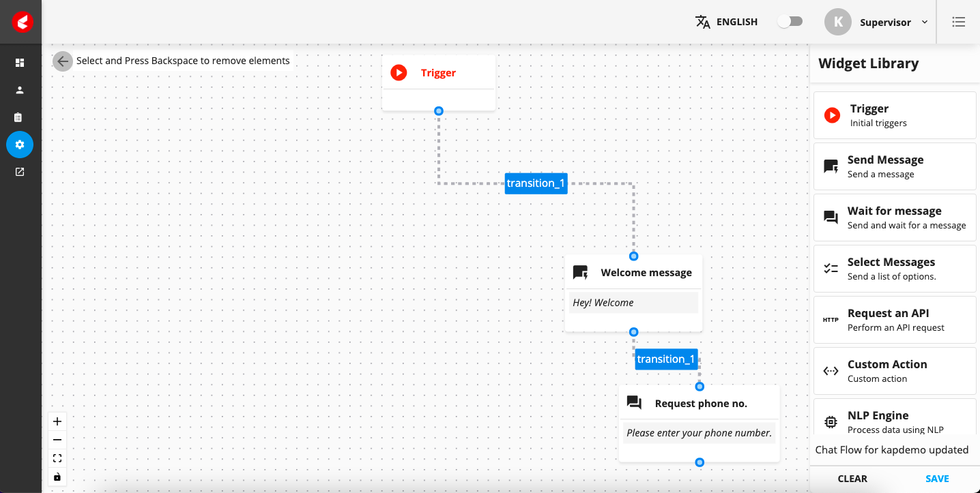The height and width of the screenshot is (493, 980).
Task: Select the Welcome message node
Action: click(x=633, y=293)
